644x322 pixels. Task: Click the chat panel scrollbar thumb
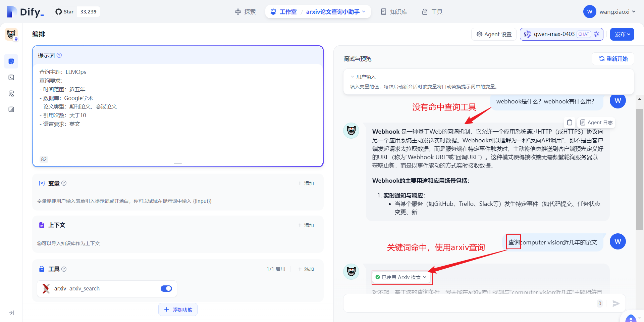640,170
